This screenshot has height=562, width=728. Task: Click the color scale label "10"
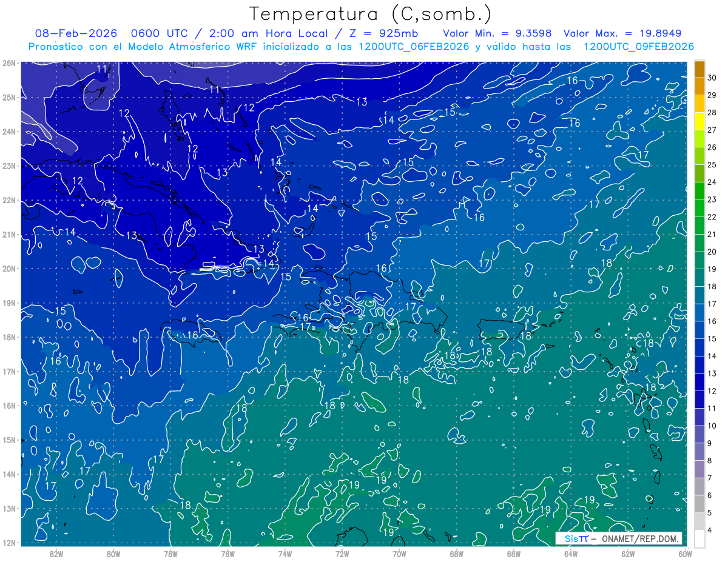coord(712,426)
